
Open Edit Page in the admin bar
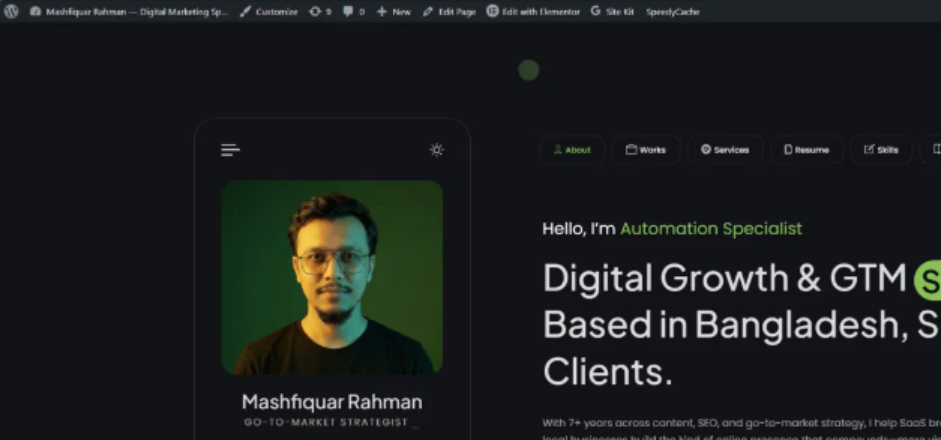[x=449, y=11]
